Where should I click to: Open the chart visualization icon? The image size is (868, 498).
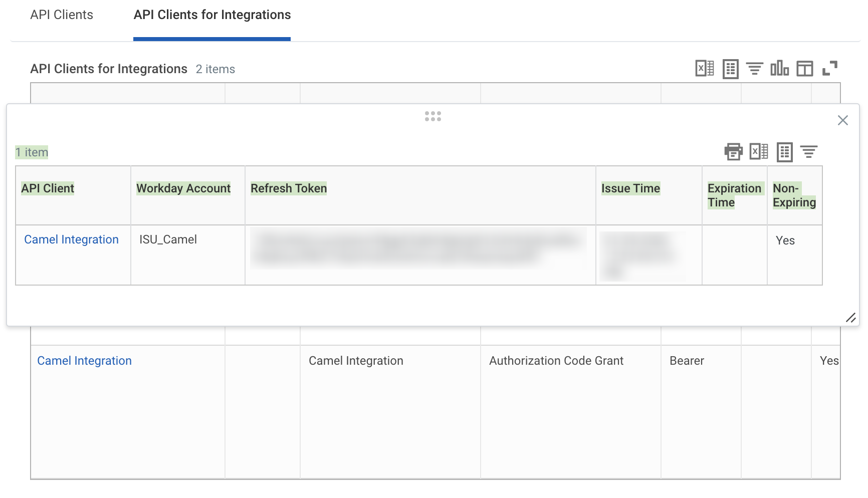[780, 69]
